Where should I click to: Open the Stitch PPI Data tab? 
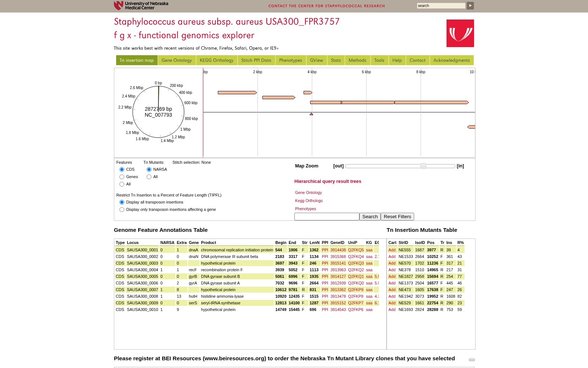point(257,60)
